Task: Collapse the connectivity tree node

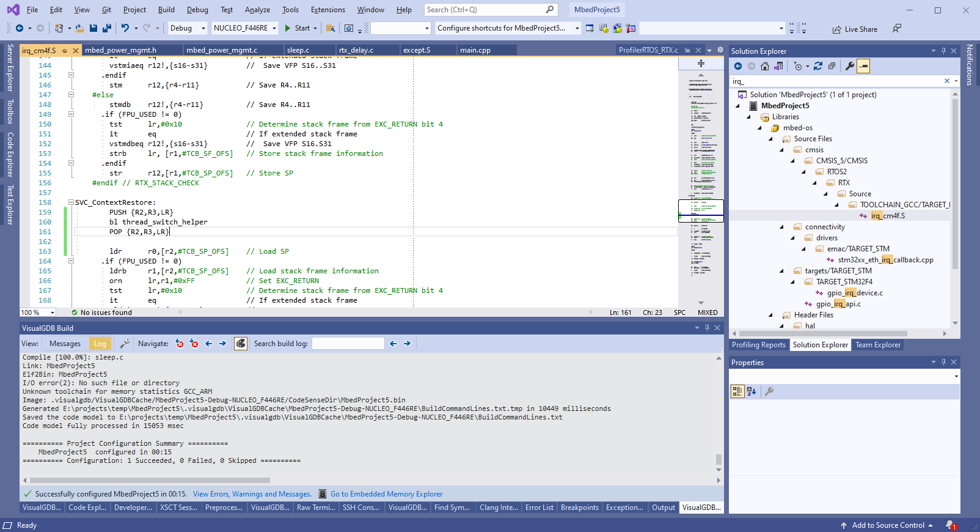Action: tap(781, 227)
